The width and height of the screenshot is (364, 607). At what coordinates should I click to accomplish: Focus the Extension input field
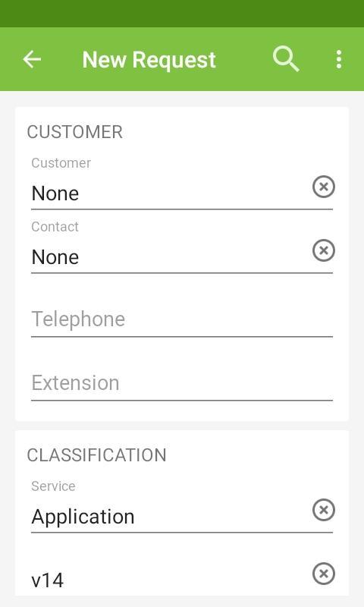click(182, 383)
